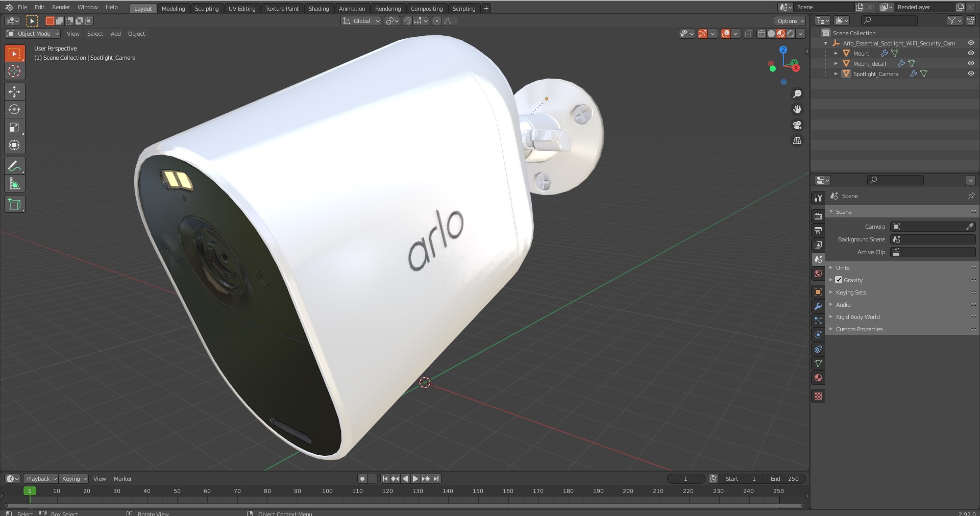Viewport: 980px width, 516px height.
Task: Toggle X-ray display in viewport header
Action: pyautogui.click(x=748, y=34)
